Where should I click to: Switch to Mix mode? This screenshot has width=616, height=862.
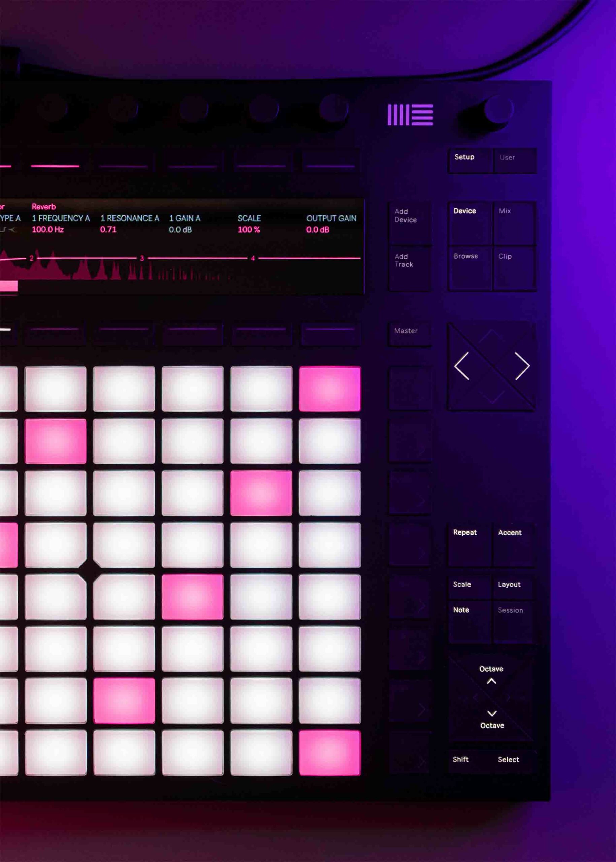click(514, 223)
